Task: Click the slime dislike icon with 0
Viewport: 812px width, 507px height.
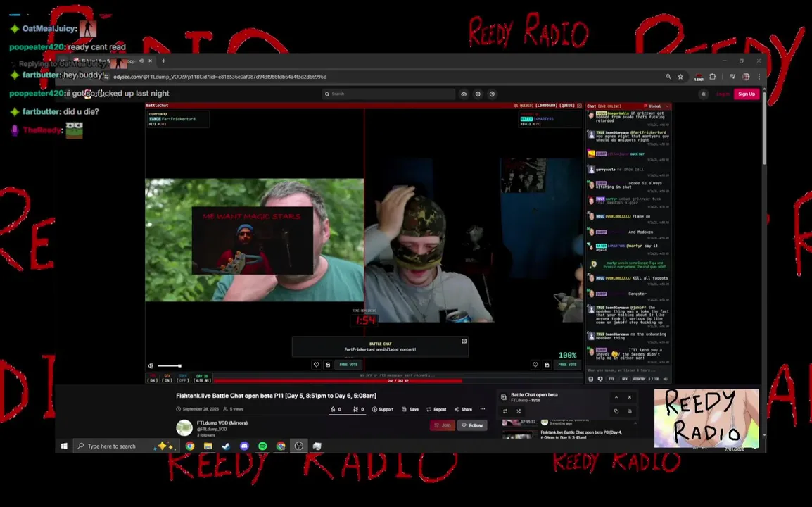Action: click(358, 409)
